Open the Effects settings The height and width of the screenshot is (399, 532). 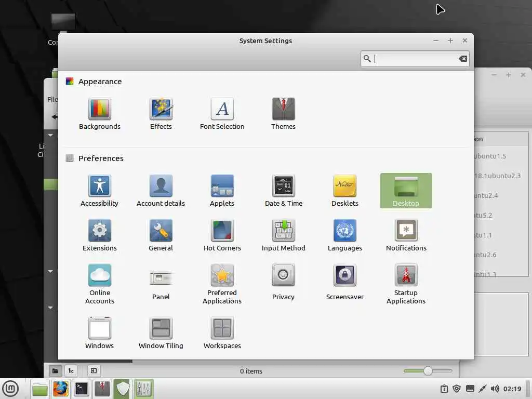point(161,114)
